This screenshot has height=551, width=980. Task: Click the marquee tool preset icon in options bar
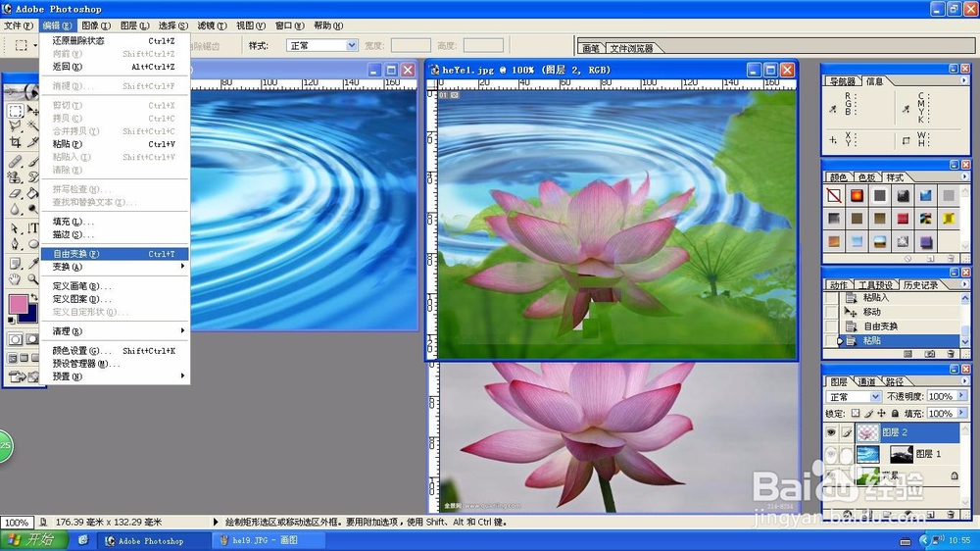[x=22, y=45]
